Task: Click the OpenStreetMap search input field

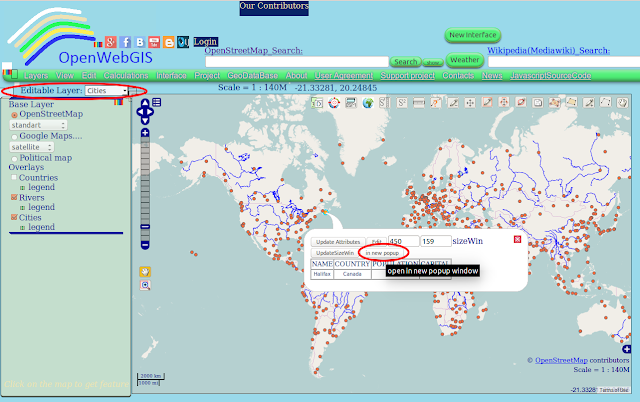Action: (x=297, y=62)
